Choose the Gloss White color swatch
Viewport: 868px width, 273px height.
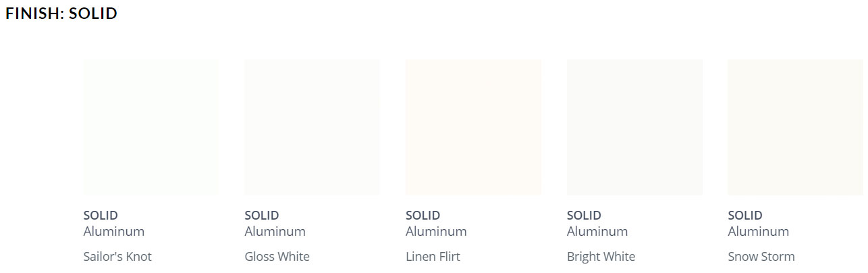[x=312, y=127]
